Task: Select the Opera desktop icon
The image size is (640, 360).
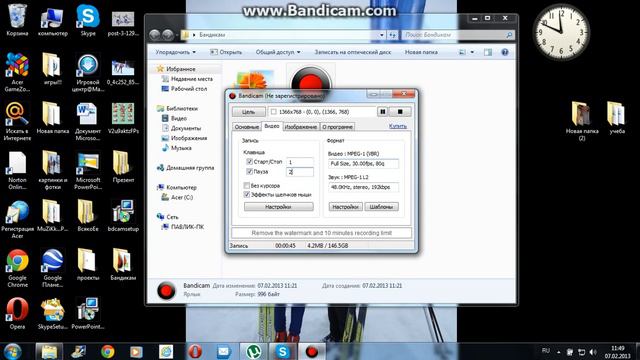Action: pyautogui.click(x=17, y=313)
